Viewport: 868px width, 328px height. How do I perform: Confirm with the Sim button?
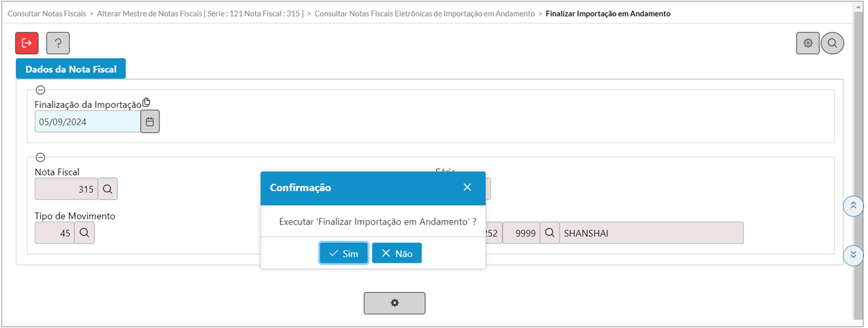(344, 253)
